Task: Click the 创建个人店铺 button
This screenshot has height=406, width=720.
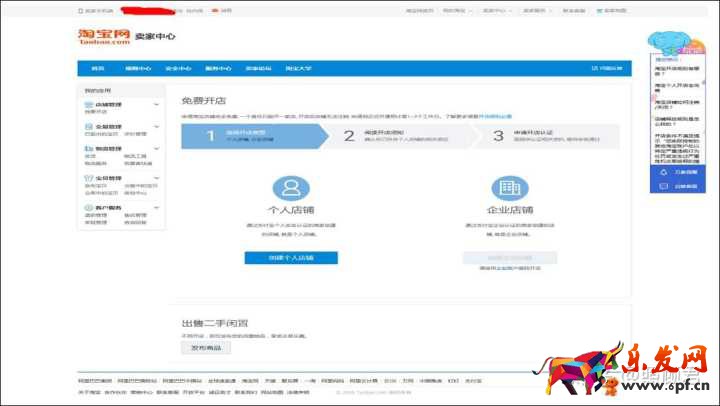Action: tap(290, 258)
